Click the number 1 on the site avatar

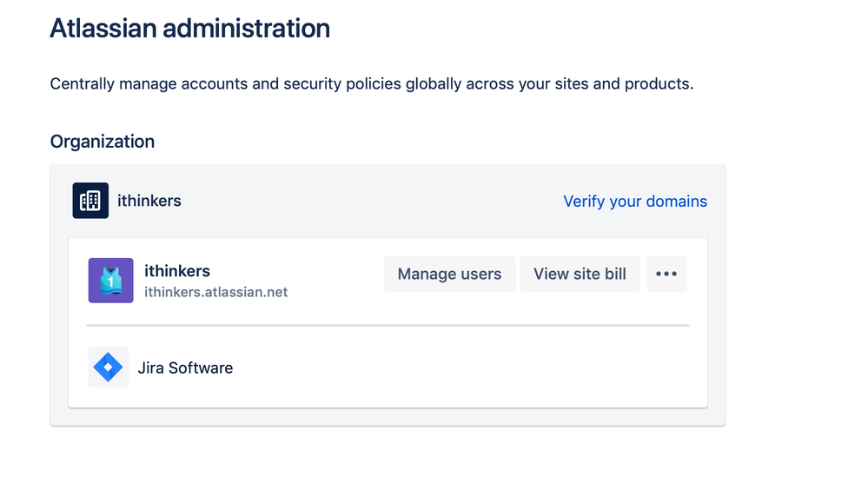click(x=111, y=282)
